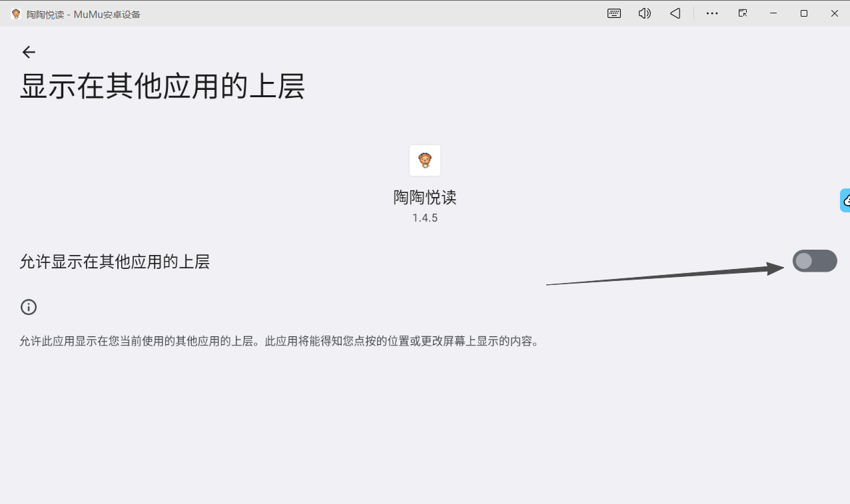The height and width of the screenshot is (504, 850).
Task: Click the 允许显示在其他应用的上层 label text
Action: [115, 262]
